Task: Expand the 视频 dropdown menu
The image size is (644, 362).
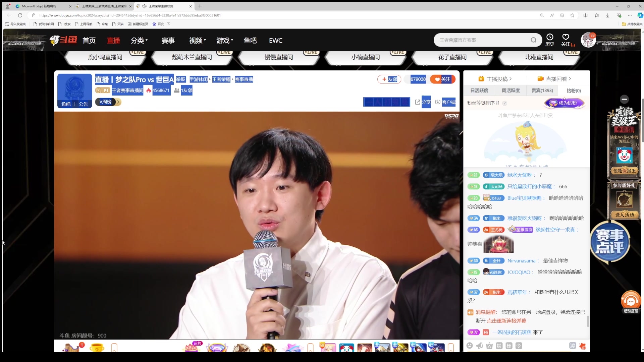Action: tap(198, 41)
